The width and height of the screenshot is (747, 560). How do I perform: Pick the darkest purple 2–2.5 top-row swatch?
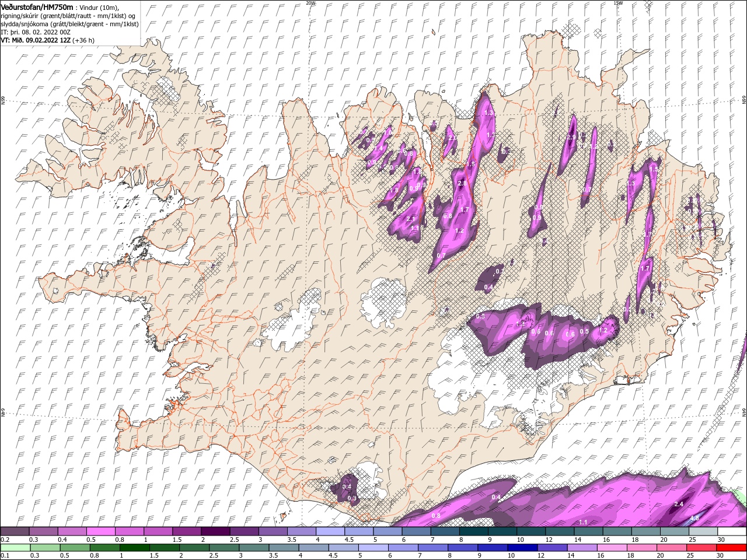(215, 531)
